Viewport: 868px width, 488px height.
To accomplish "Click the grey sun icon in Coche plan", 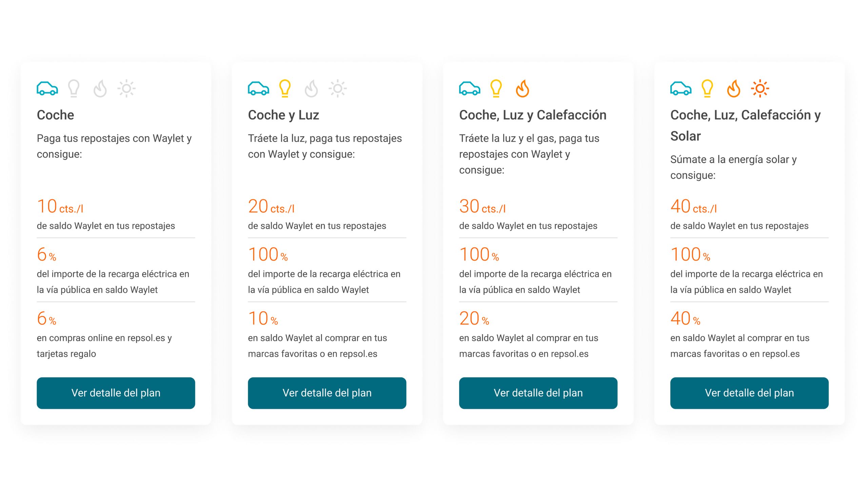I will (x=126, y=88).
